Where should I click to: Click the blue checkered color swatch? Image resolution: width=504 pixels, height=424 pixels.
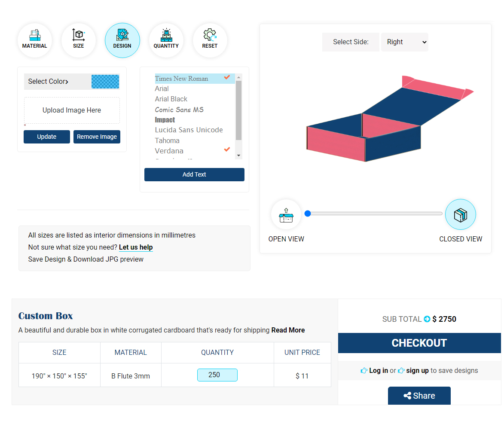tap(105, 82)
